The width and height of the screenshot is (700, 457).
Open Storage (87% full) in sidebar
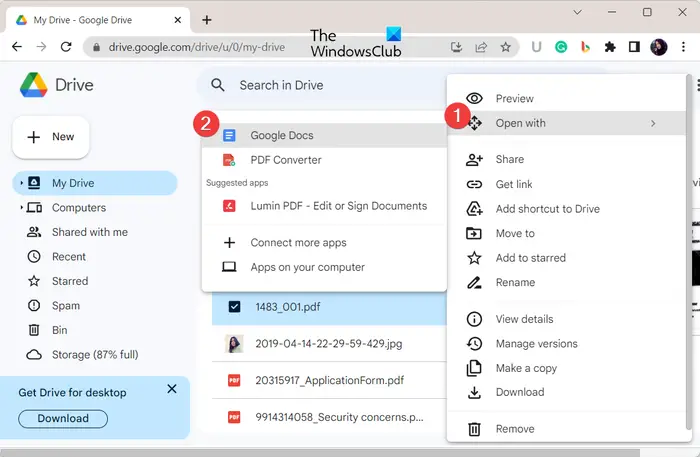coord(95,354)
